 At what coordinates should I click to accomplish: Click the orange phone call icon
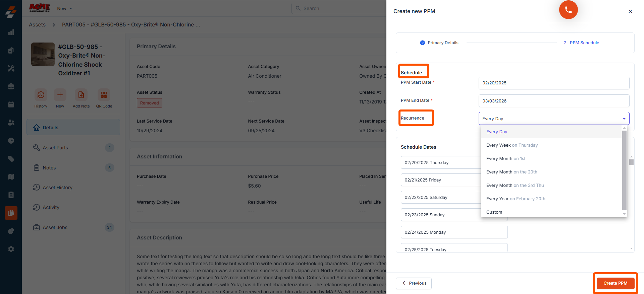(568, 10)
